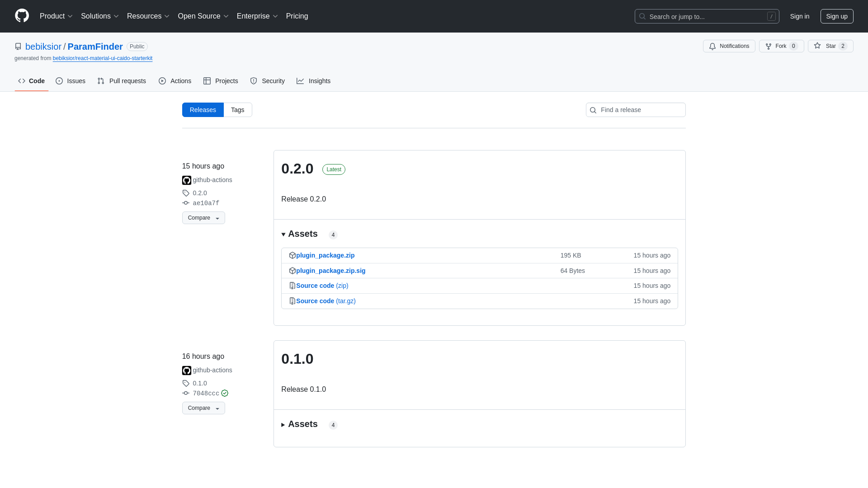Click the Projects tab menu item
The height and width of the screenshot is (488, 868).
[x=221, y=80]
